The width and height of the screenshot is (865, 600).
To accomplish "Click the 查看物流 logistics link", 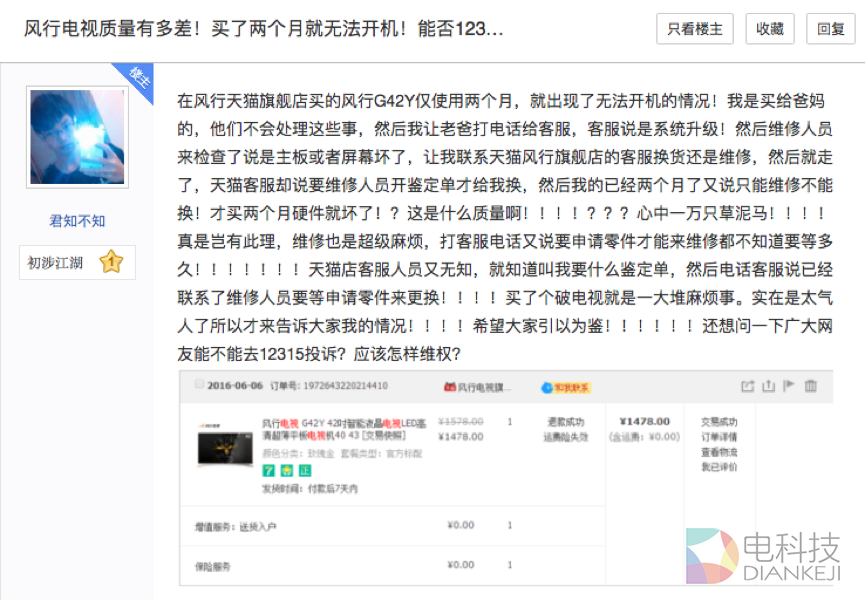I will pyautogui.click(x=718, y=452).
